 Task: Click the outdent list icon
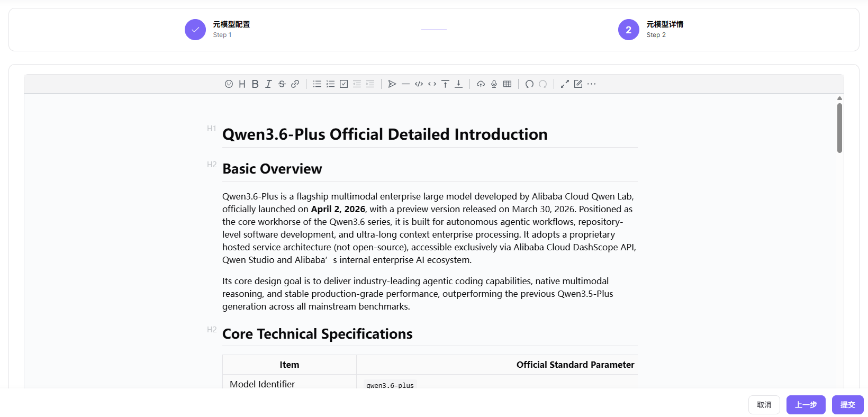(x=357, y=84)
